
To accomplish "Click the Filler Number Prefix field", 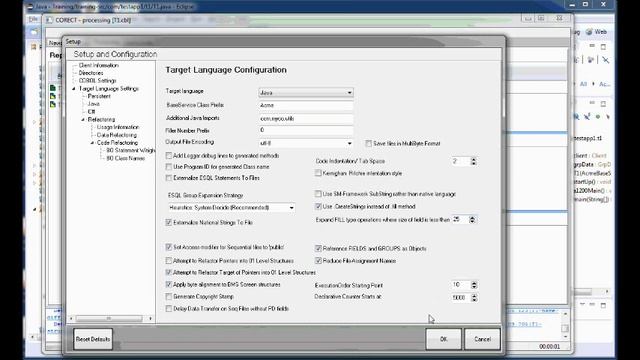I will pos(306,130).
